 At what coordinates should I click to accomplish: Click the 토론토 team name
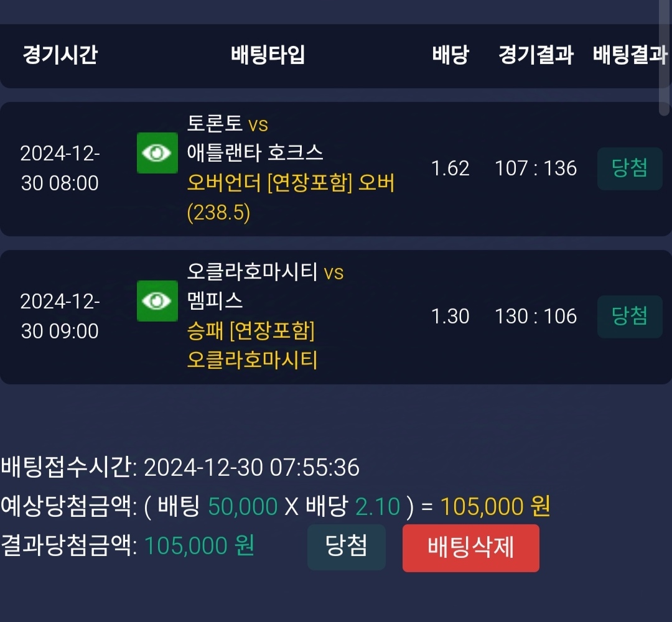tap(214, 123)
